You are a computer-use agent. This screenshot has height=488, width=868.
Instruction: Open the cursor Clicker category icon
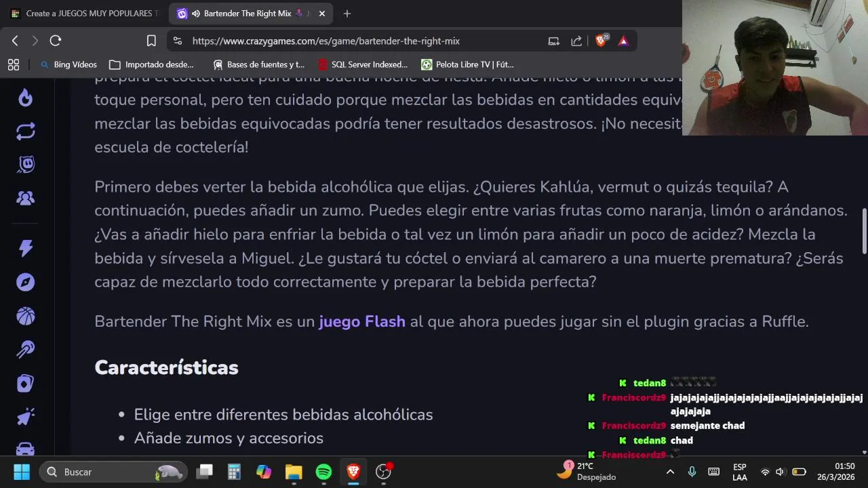click(26, 417)
